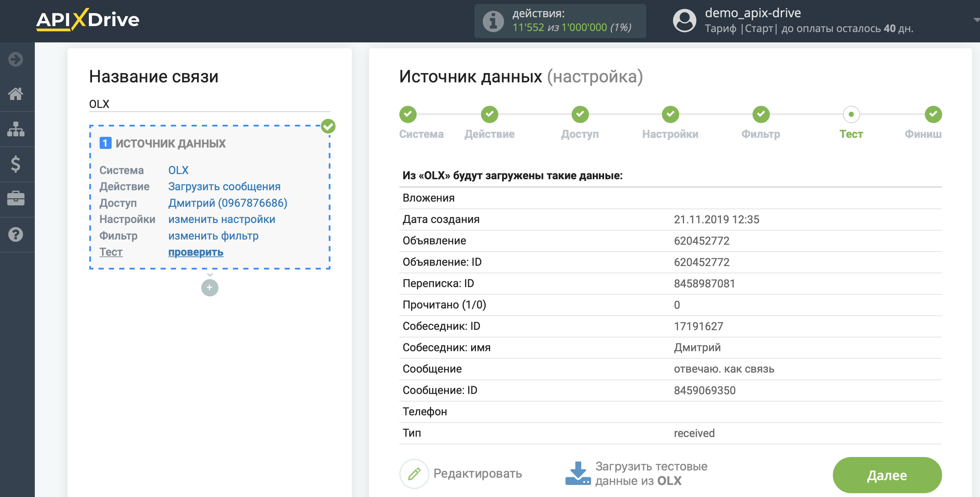Click the user avatar icon

684,21
